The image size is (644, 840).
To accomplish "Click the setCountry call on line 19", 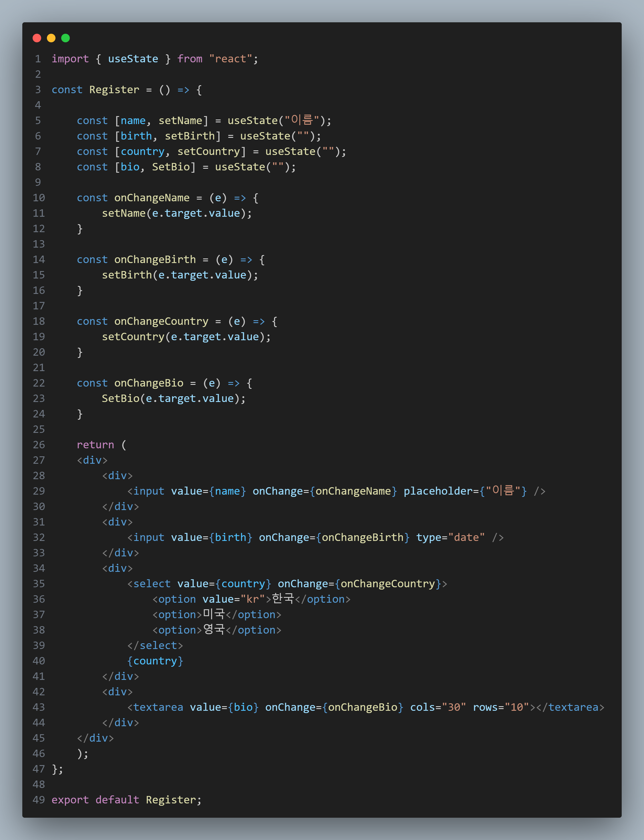I will point(133,337).
